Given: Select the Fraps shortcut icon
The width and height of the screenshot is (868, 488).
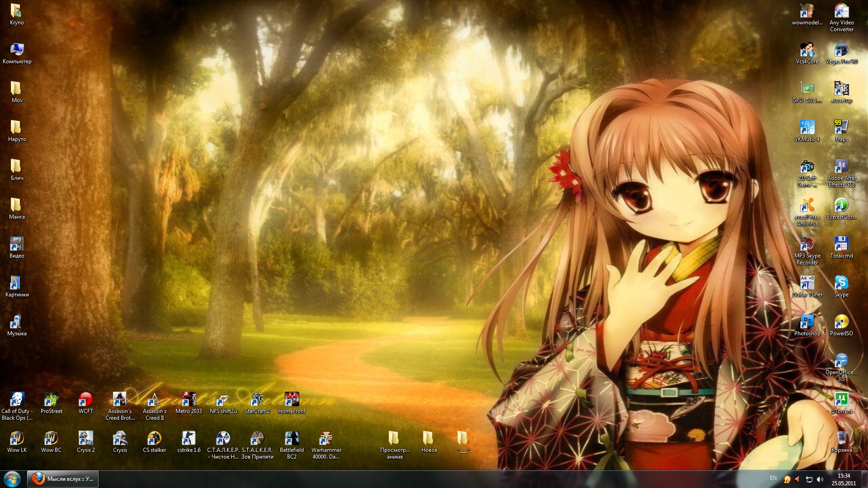Looking at the screenshot, I should 841,128.
